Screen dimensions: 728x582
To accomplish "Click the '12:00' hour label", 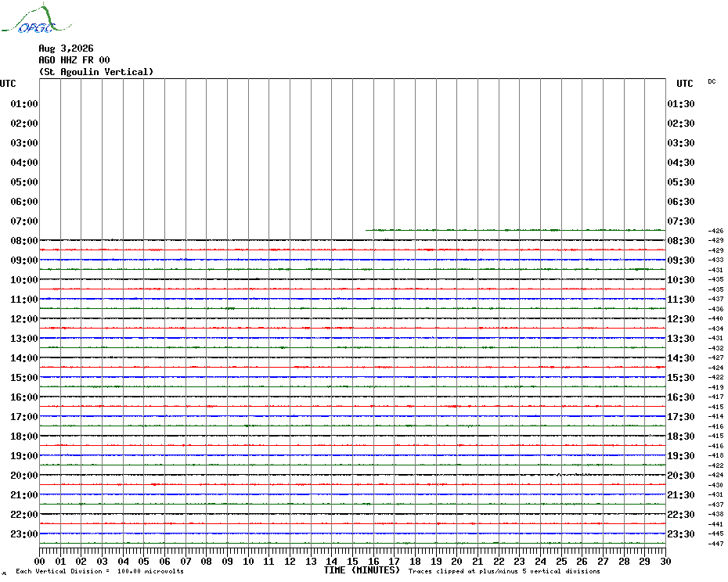I will [x=24, y=319].
